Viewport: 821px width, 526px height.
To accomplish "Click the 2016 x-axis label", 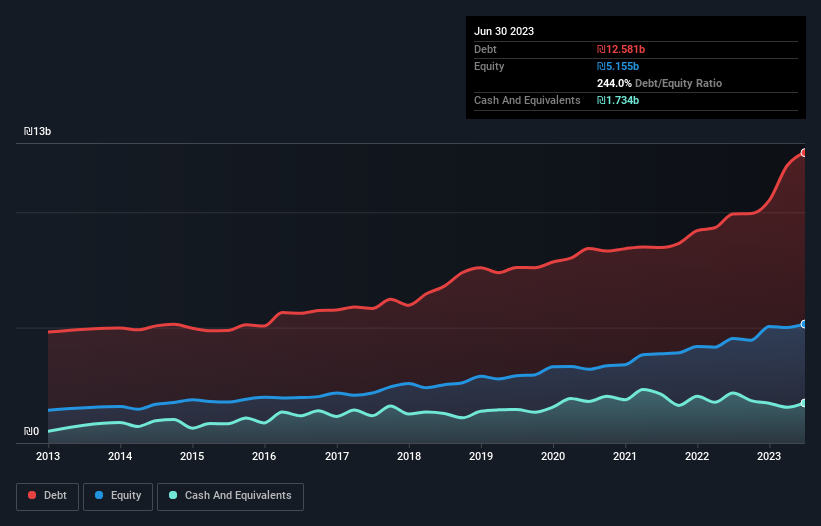I will point(264,456).
